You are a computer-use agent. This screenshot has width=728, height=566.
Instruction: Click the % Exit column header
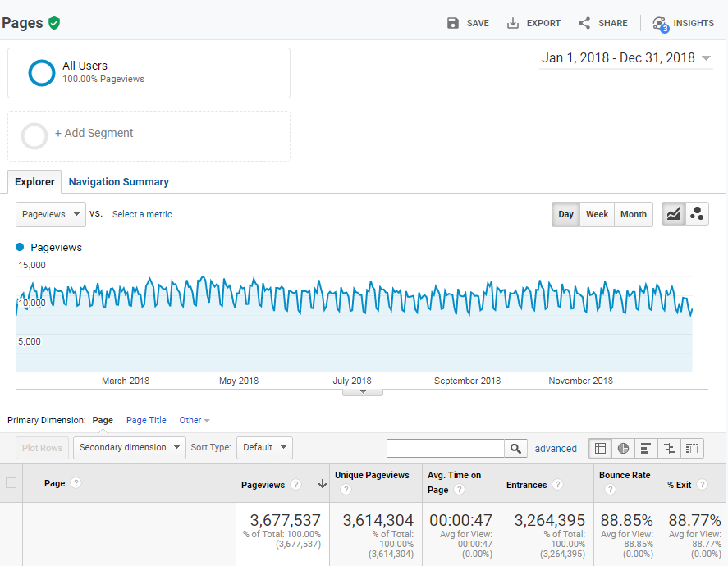[680, 485]
